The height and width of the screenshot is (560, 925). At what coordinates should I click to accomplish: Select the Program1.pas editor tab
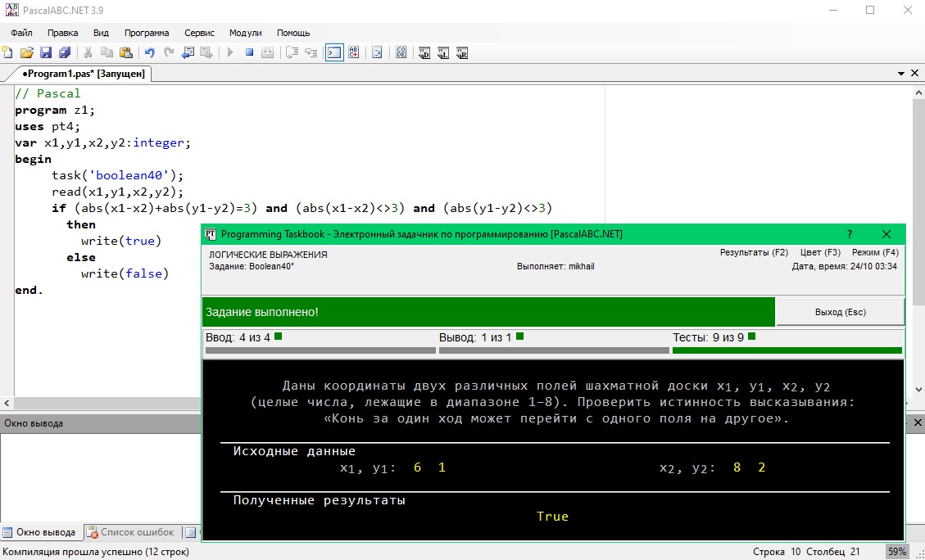83,74
